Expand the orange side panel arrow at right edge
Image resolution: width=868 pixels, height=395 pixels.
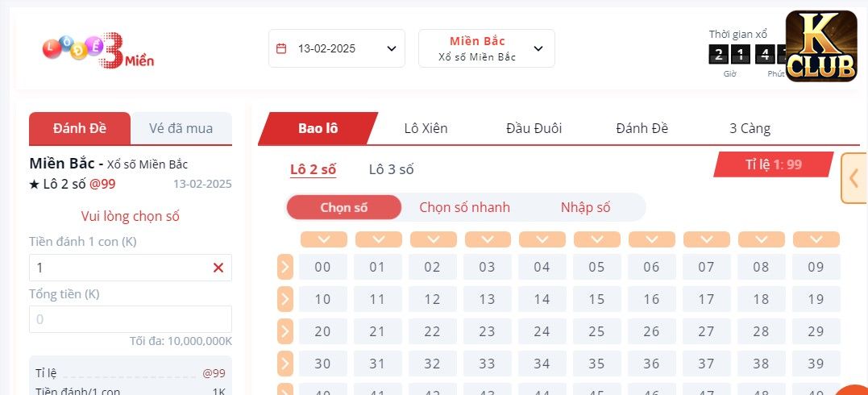click(853, 179)
